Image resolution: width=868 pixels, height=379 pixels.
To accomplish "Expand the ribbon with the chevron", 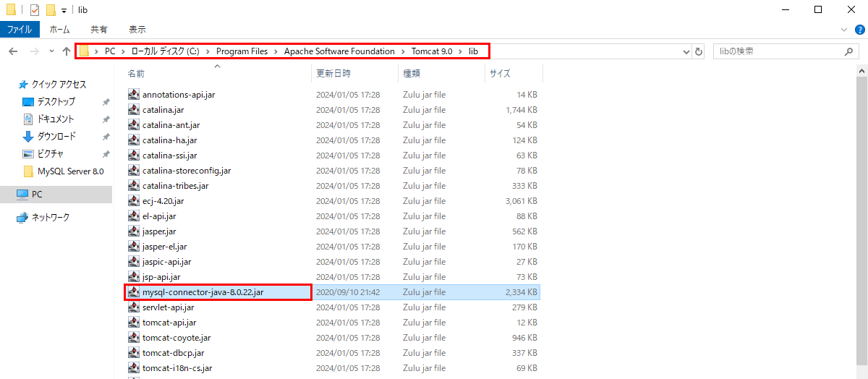I will [x=843, y=30].
